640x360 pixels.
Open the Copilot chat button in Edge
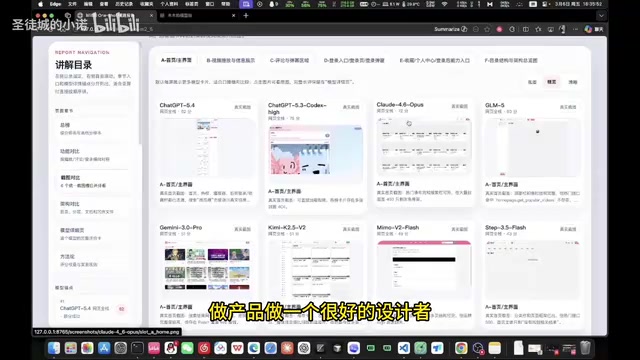[x=594, y=29]
